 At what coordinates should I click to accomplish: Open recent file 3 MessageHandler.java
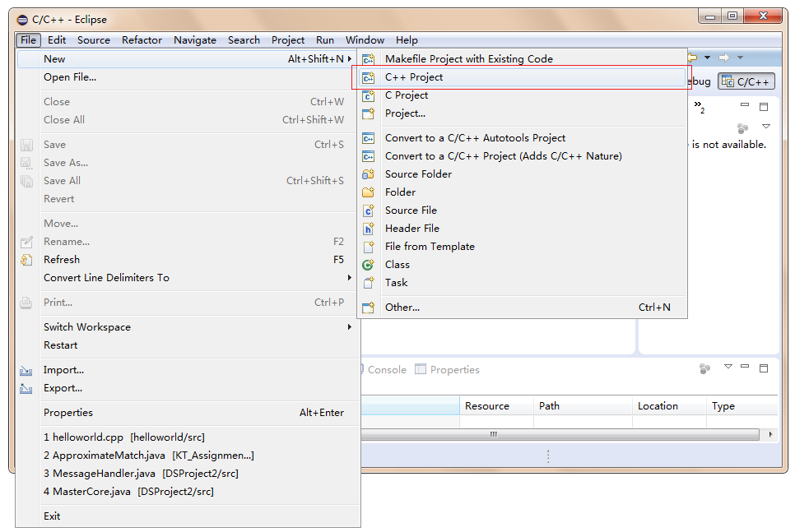pos(188,474)
